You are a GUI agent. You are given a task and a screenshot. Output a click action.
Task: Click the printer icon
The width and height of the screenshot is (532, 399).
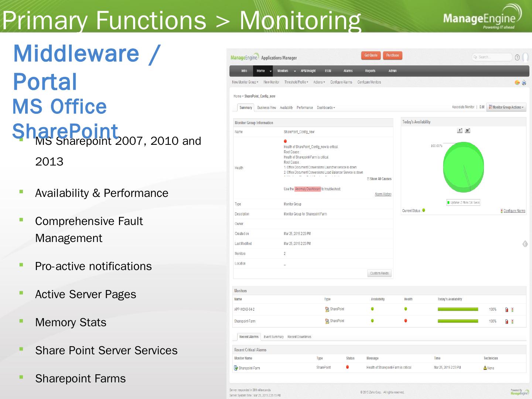[524, 82]
